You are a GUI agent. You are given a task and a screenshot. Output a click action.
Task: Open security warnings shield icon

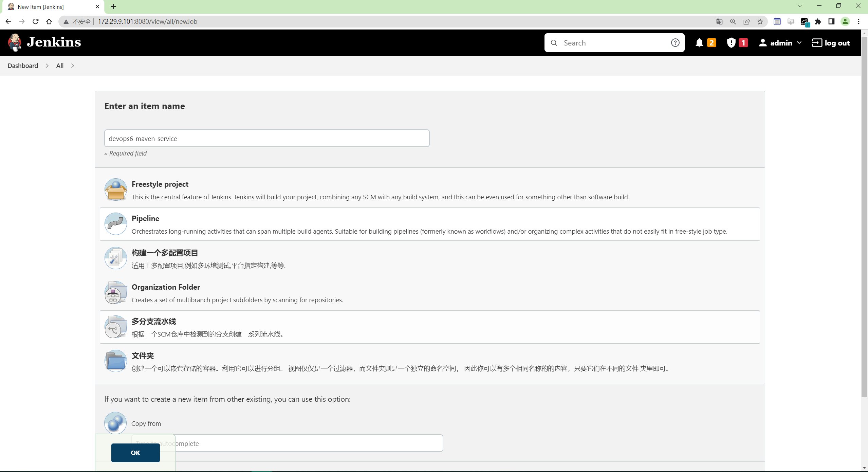pyautogui.click(x=731, y=43)
